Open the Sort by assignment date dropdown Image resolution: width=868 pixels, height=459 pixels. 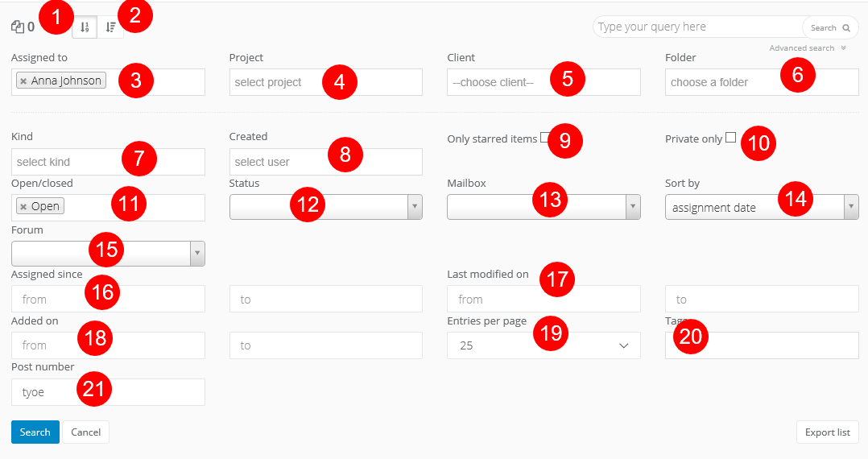point(850,207)
